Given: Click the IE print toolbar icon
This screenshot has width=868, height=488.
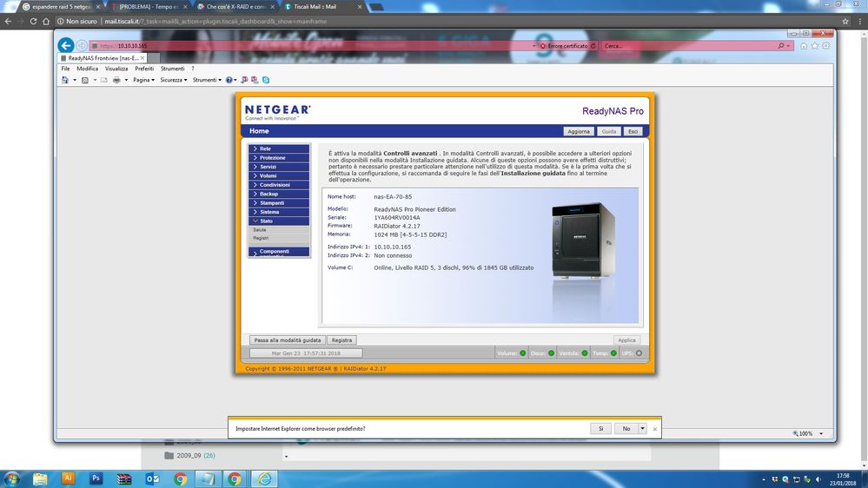Looking at the screenshot, I should (x=116, y=80).
